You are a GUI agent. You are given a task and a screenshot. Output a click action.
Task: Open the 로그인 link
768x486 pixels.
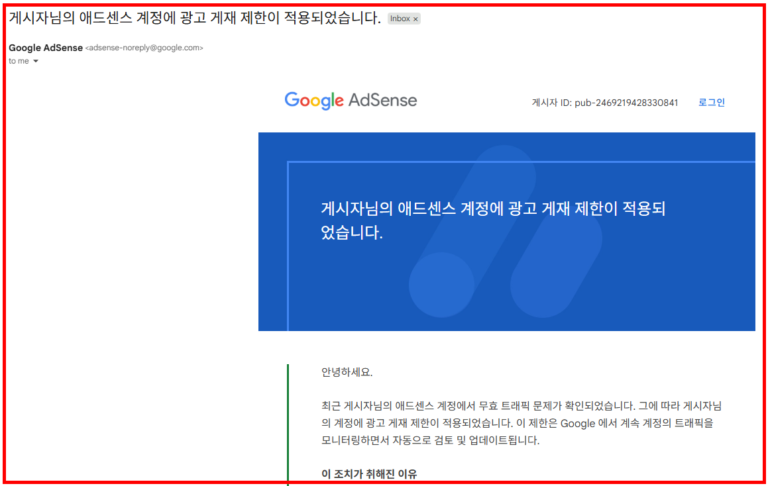711,102
